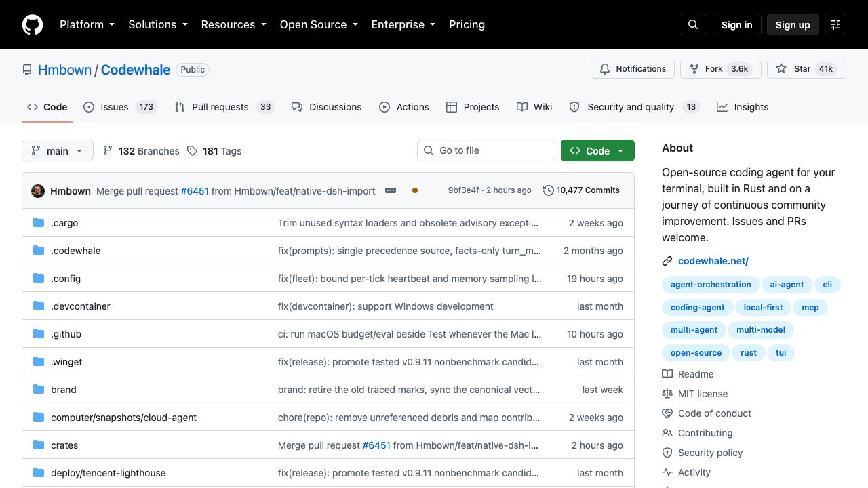Select the tui topic tag
Screen dimensions: 868x488
point(781,353)
